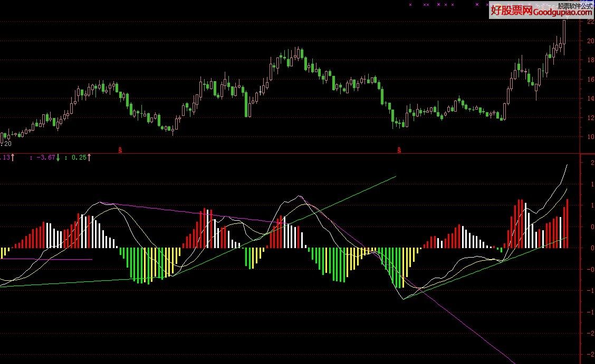Select the -3.67 indicator value
595x364 pixels.
coord(45,157)
